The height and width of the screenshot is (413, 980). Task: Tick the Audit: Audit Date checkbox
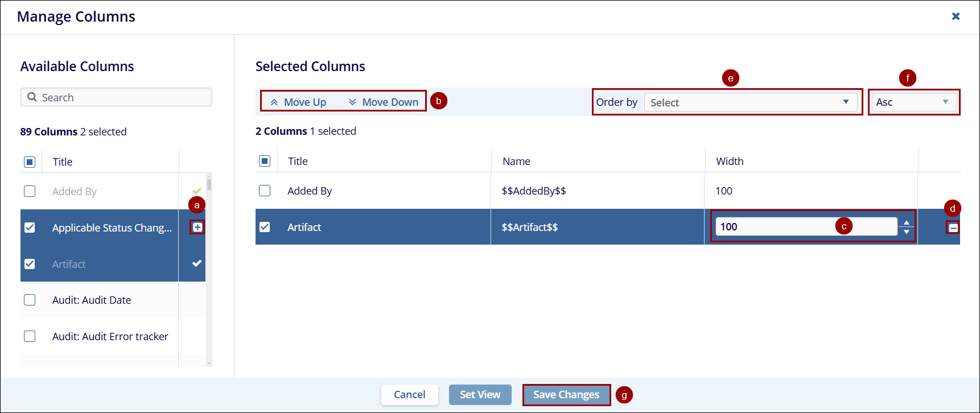point(30,300)
